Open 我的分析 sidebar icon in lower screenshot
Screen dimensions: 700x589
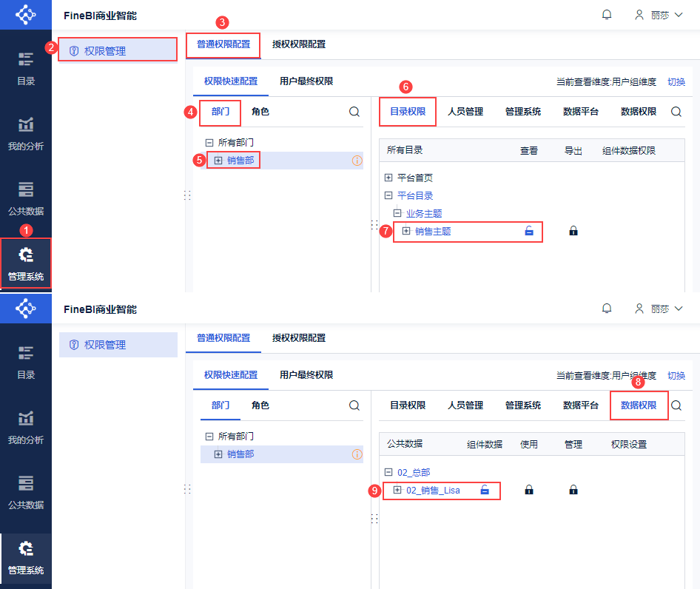pyautogui.click(x=25, y=418)
